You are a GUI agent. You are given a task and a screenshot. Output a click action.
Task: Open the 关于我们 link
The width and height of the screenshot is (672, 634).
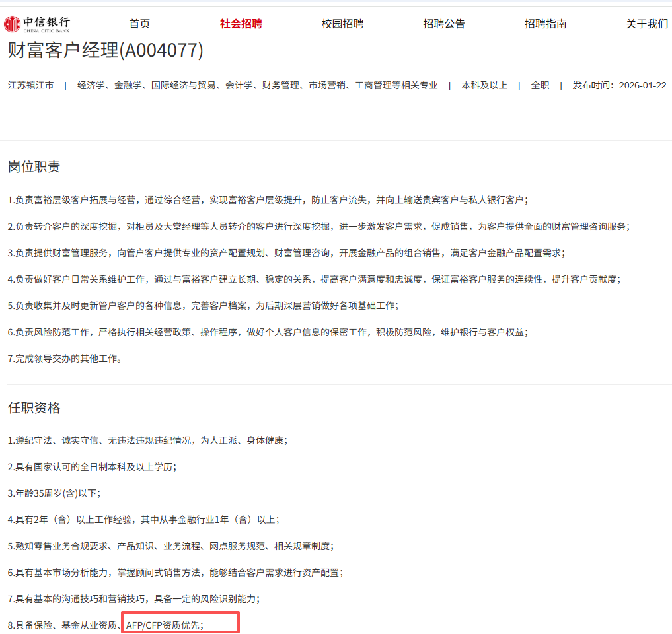coord(647,24)
